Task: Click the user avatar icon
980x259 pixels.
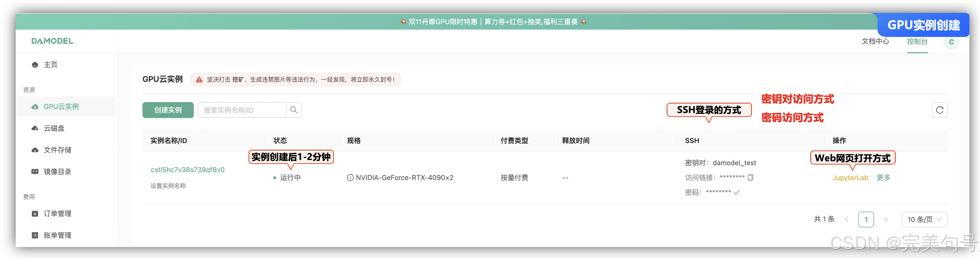Action: pos(951,42)
